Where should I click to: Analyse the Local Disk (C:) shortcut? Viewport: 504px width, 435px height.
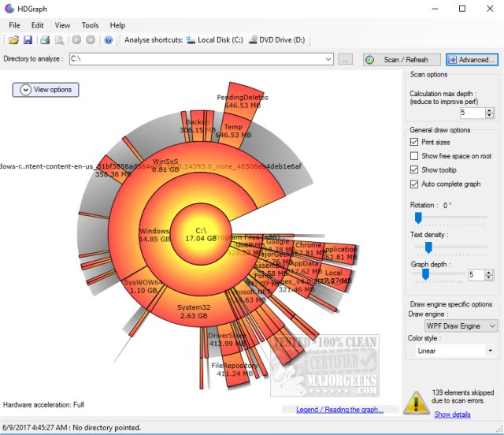[x=215, y=40]
